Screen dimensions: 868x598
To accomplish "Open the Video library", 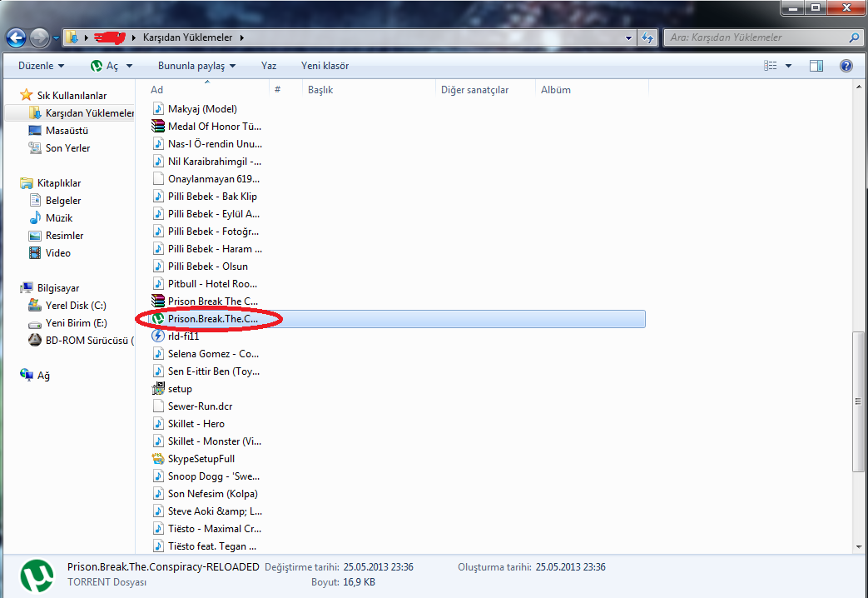I will [x=49, y=252].
